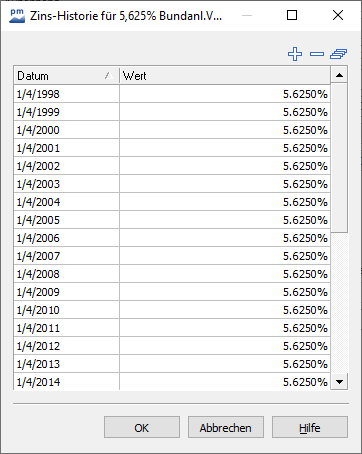Image resolution: width=362 pixels, height=454 pixels.
Task: Click the pm application icon in title bar
Action: (x=17, y=16)
